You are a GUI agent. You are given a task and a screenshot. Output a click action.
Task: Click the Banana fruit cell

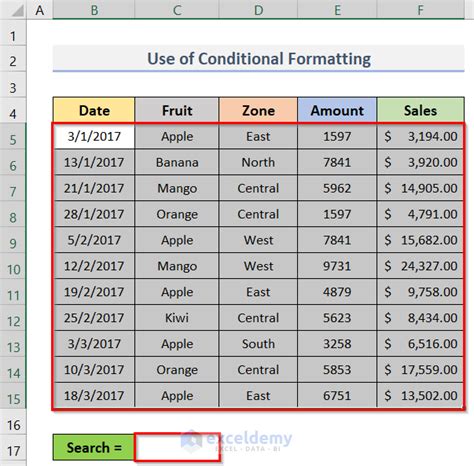[x=177, y=162]
